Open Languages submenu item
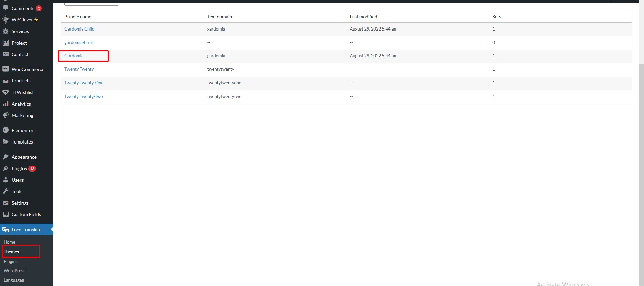Screen dimensions: 644x286 pyautogui.click(x=14, y=280)
